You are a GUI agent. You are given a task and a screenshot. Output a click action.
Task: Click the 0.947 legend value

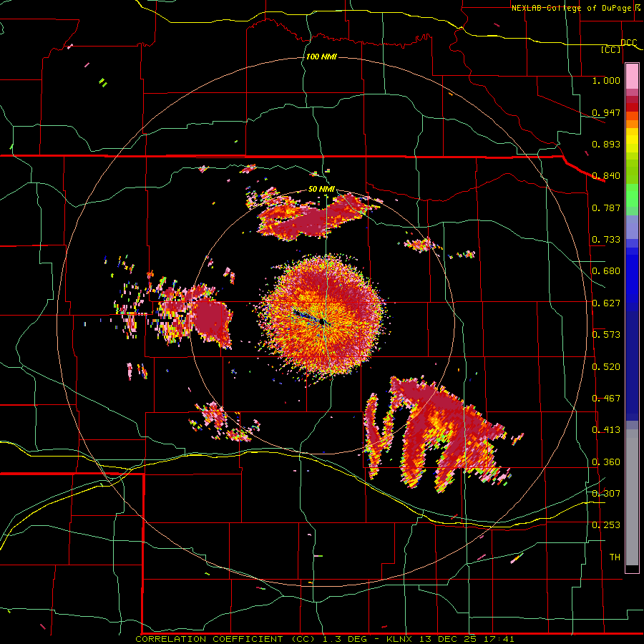[606, 112]
